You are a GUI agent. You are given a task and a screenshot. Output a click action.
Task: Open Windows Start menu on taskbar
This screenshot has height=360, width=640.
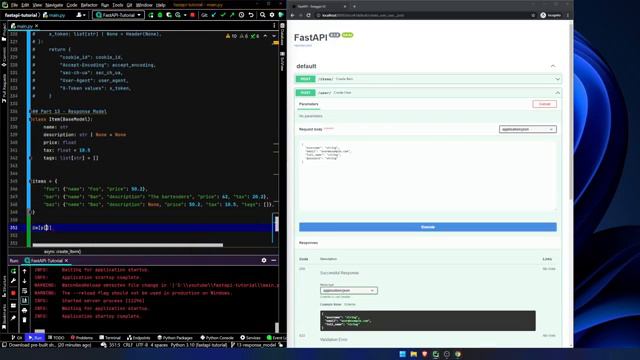click(x=402, y=354)
